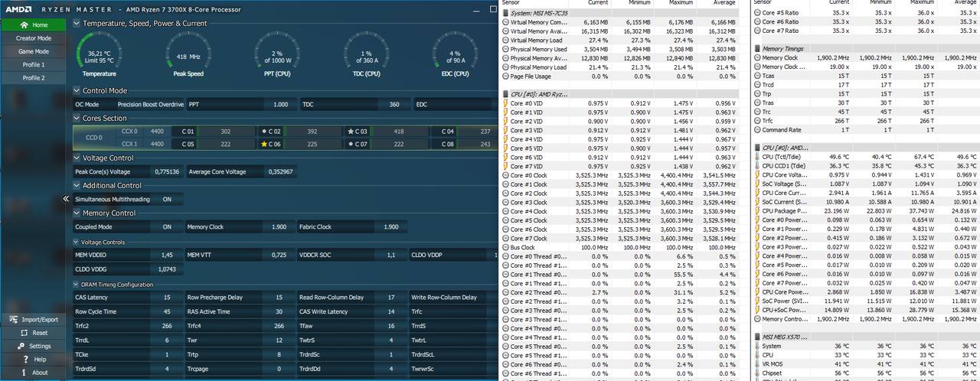Image resolution: width=980 pixels, height=381 pixels.
Task: Open Profile 1
Action: point(34,65)
